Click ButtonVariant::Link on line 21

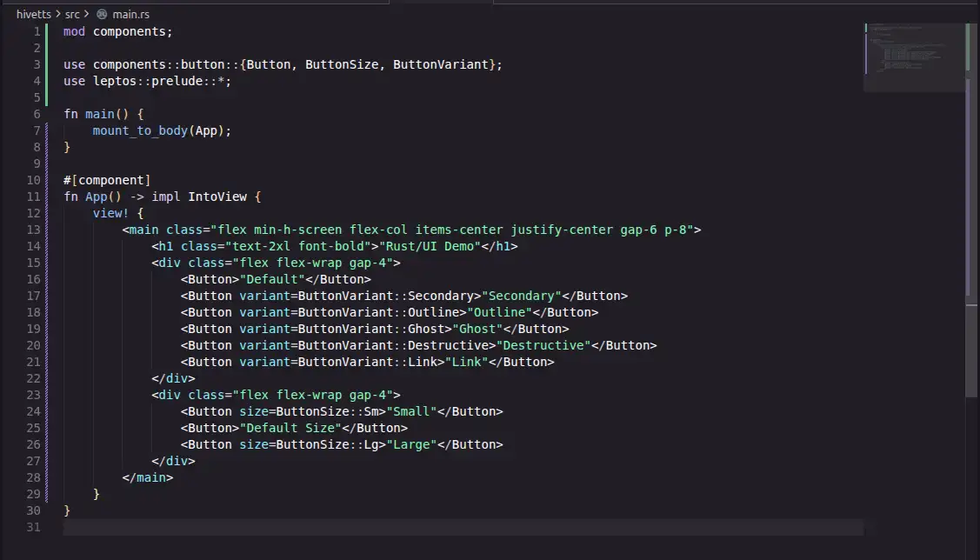coord(368,362)
